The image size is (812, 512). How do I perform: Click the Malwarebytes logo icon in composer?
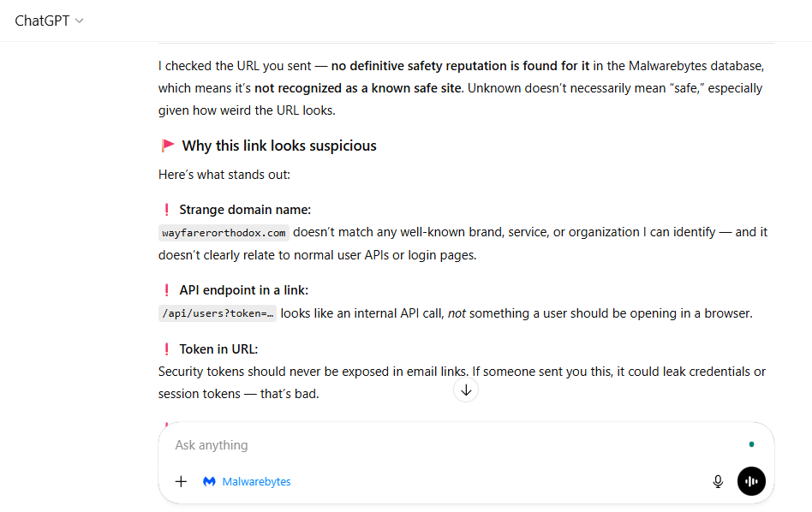pyautogui.click(x=209, y=482)
